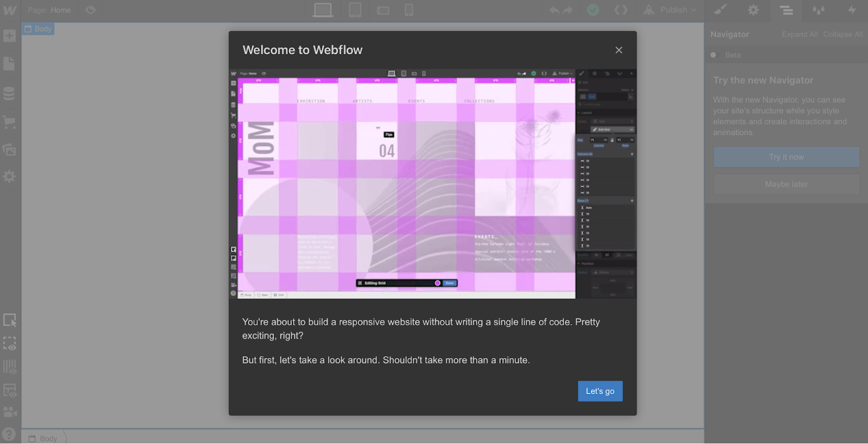Switch to Mobile landscape breakpoint view

click(x=383, y=10)
